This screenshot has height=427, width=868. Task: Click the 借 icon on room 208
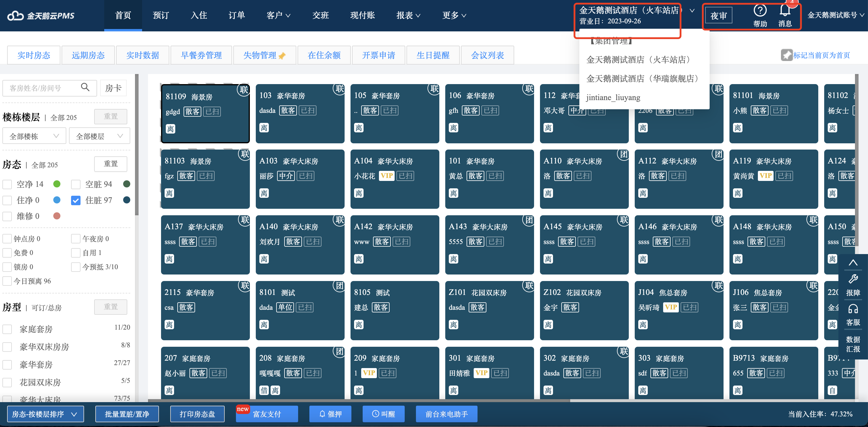[x=264, y=390]
